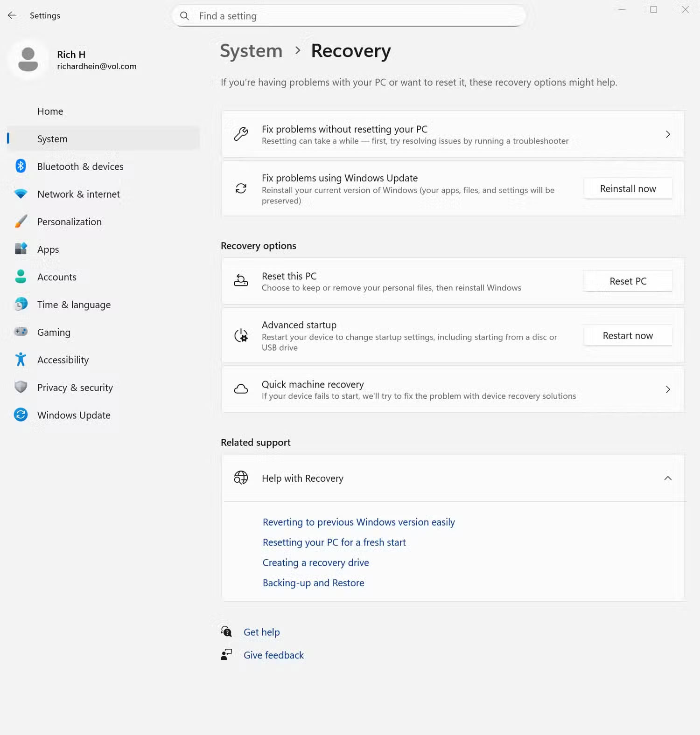Click the Get help link

[x=261, y=632]
